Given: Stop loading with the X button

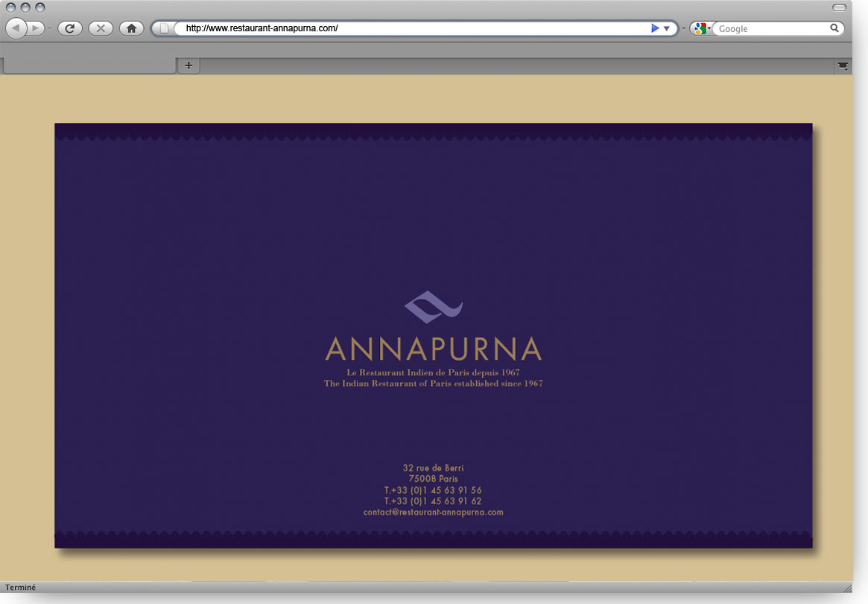Looking at the screenshot, I should coord(101,28).
